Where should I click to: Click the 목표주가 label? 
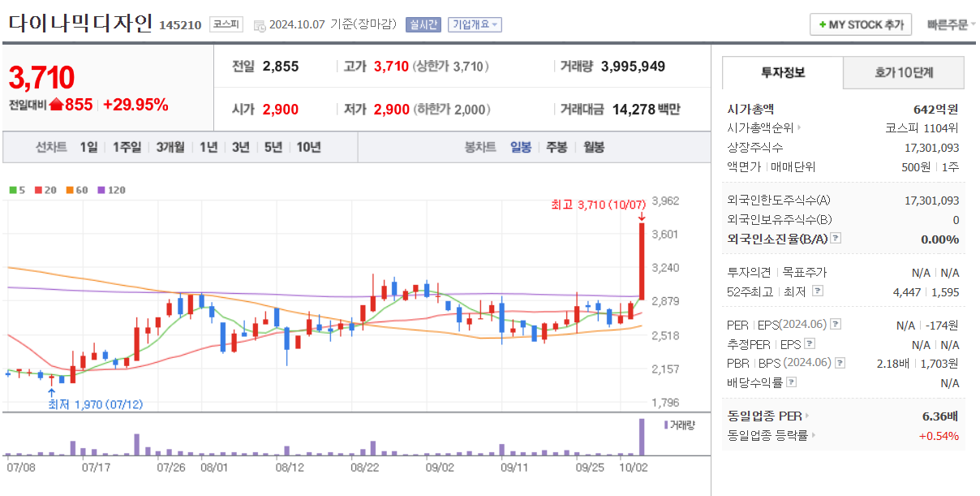coord(805,272)
